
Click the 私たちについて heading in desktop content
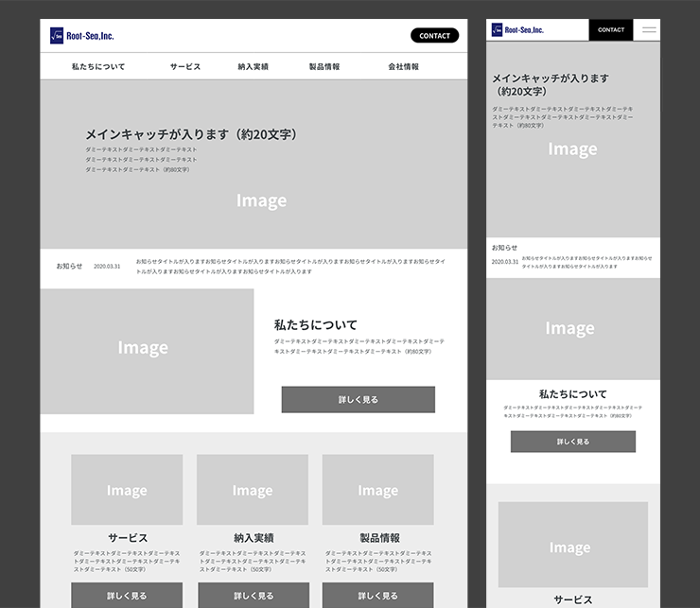click(x=316, y=325)
